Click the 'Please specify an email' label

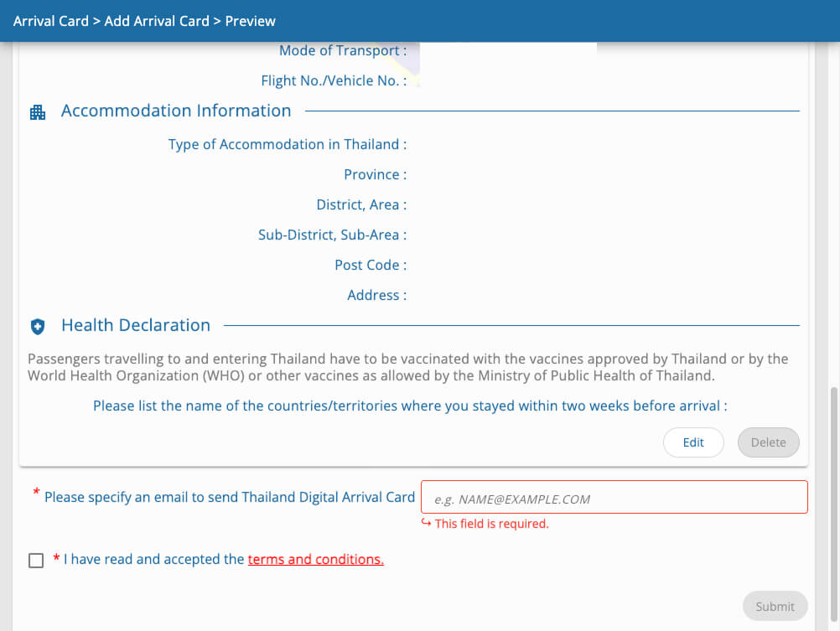[x=230, y=497]
